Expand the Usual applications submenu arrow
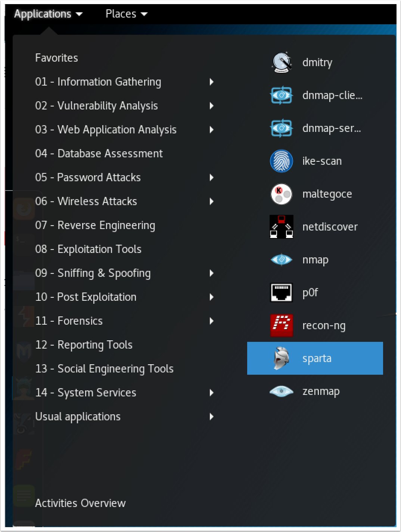The image size is (401, 532). [x=212, y=417]
